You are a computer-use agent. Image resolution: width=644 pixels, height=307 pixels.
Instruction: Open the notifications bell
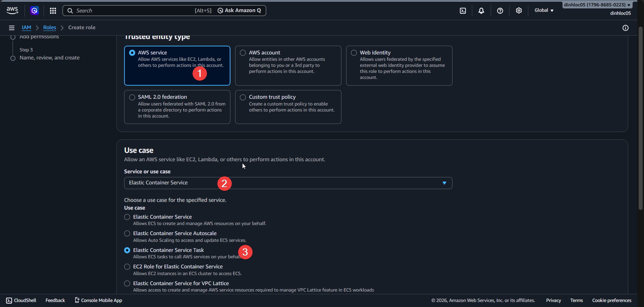(x=481, y=10)
